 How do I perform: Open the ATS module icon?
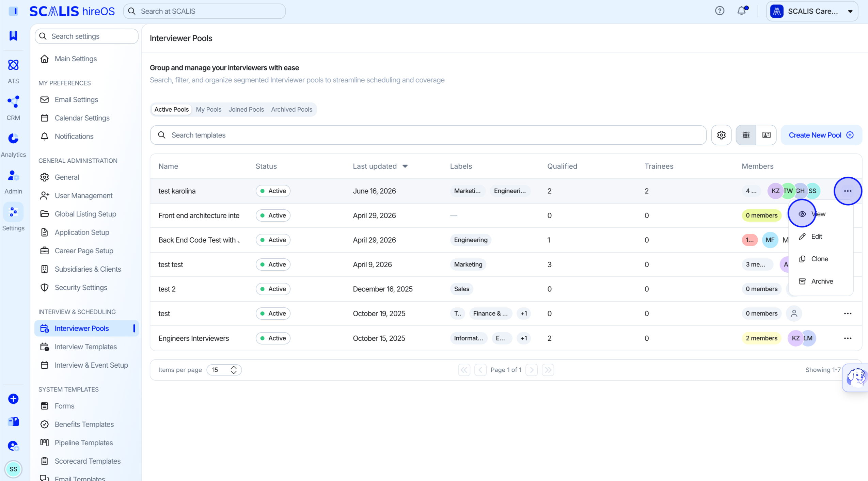(x=13, y=65)
